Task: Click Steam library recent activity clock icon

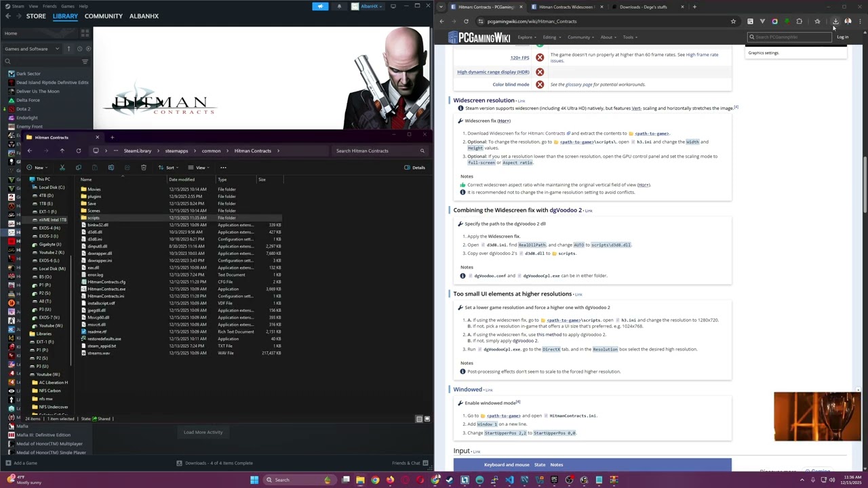Action: 79,49
